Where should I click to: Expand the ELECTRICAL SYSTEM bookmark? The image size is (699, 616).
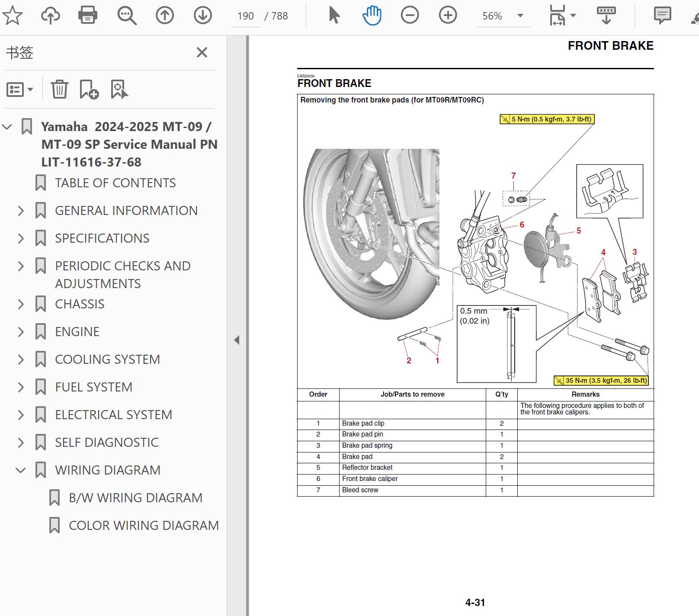point(21,415)
